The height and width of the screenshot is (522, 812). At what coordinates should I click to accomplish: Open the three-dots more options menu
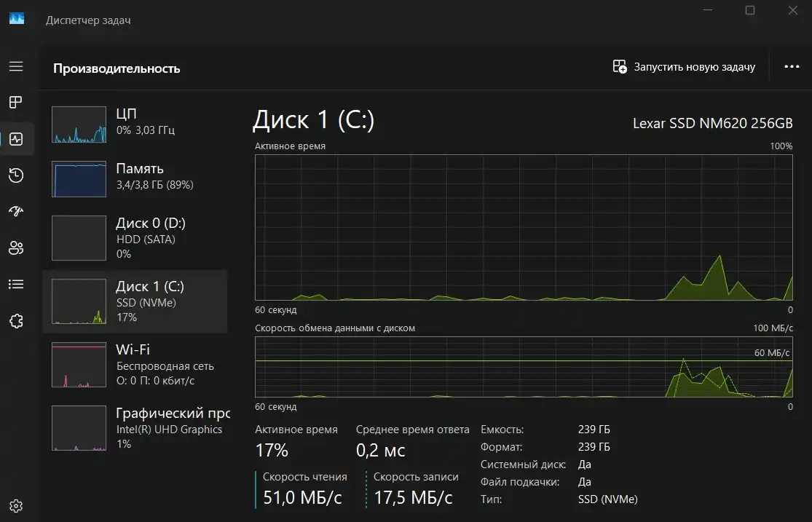(792, 67)
